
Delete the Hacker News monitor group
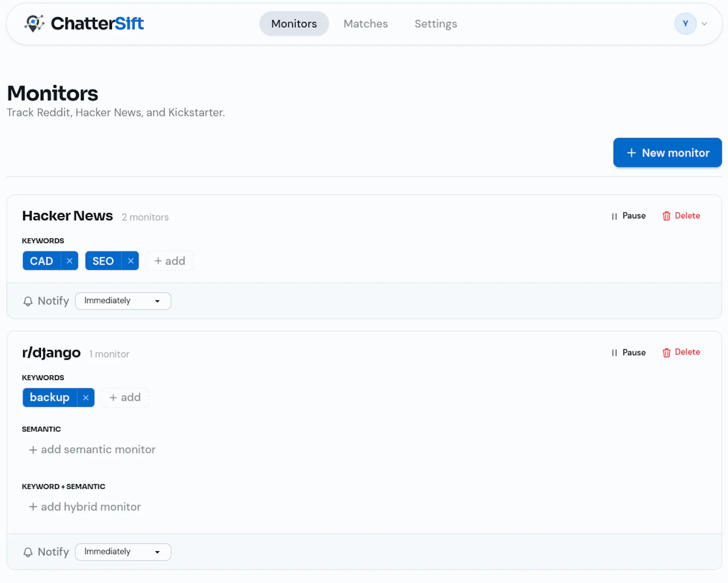coord(681,216)
